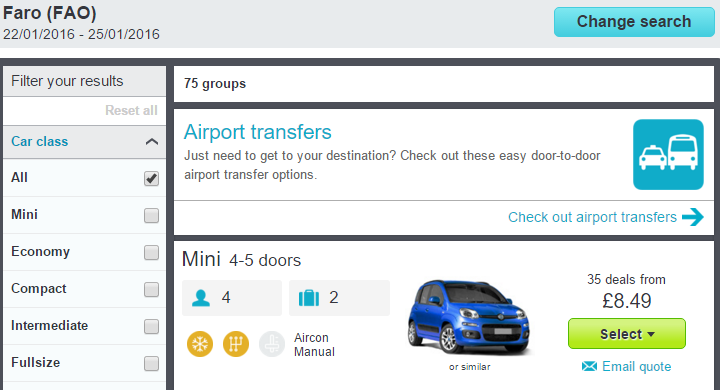
Task: Open the Check out airport transfers link
Action: pyautogui.click(x=592, y=217)
